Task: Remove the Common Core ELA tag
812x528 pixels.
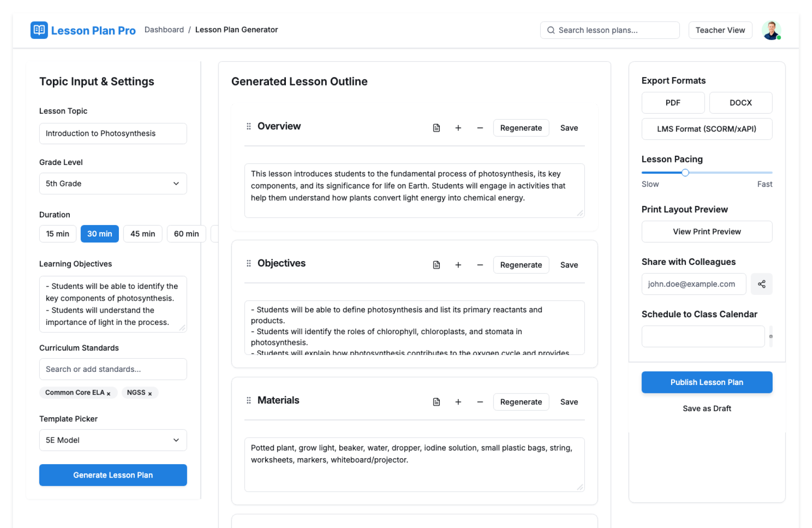Action: tap(109, 393)
